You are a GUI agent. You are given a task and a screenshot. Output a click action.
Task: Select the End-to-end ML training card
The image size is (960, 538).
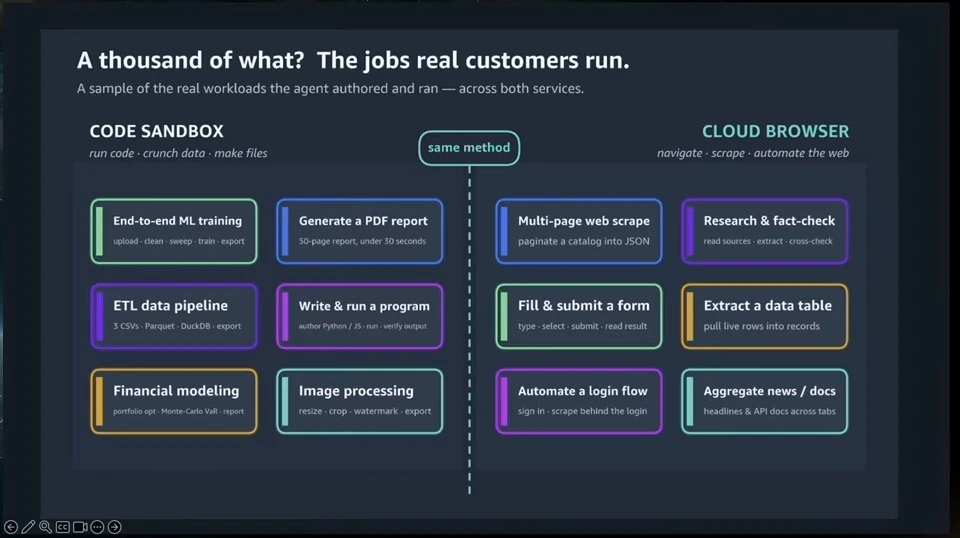coord(174,231)
